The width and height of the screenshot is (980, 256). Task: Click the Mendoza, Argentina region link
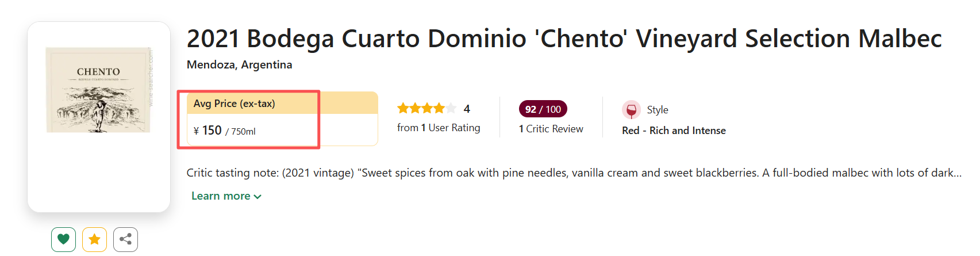(x=239, y=65)
